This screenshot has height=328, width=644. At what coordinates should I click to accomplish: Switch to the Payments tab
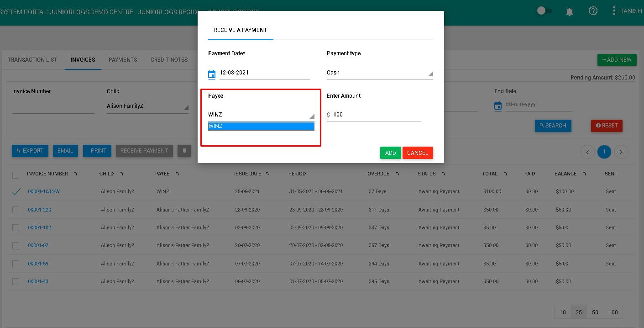pos(123,60)
